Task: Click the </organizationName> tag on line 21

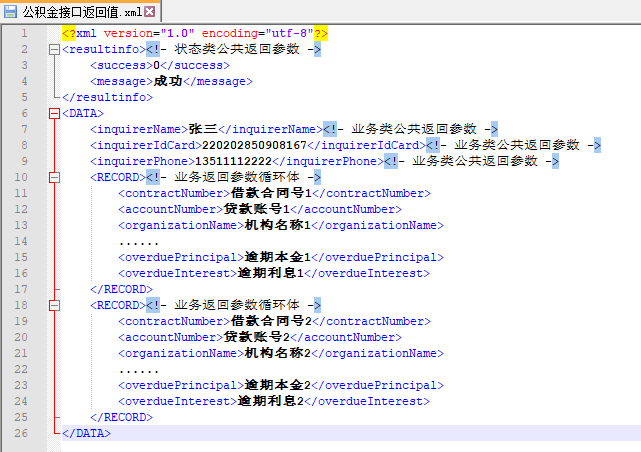Action: [x=377, y=353]
